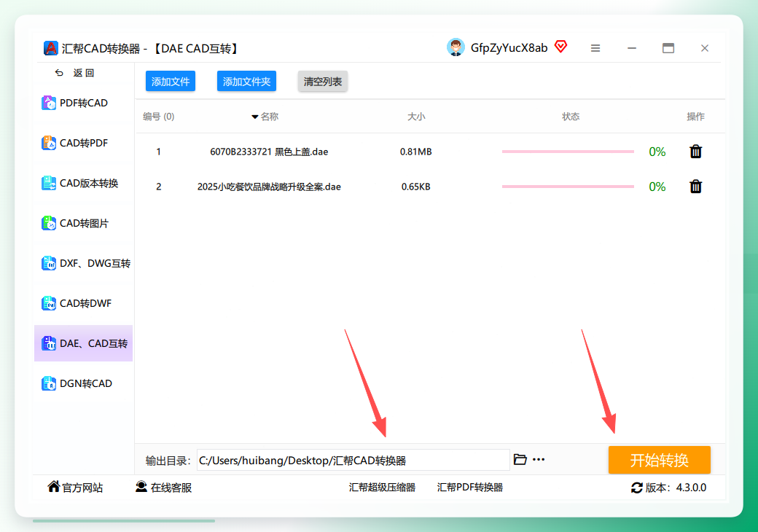Viewport: 758px width, 532px height.
Task: Delete the 6070B2333721 黑色上盖.dae row
Action: (x=695, y=152)
